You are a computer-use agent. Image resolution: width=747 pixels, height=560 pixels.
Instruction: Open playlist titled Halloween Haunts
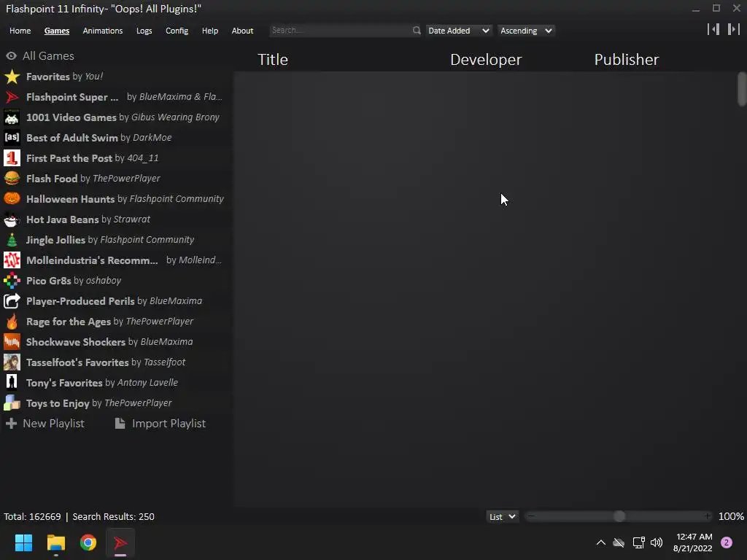(71, 199)
